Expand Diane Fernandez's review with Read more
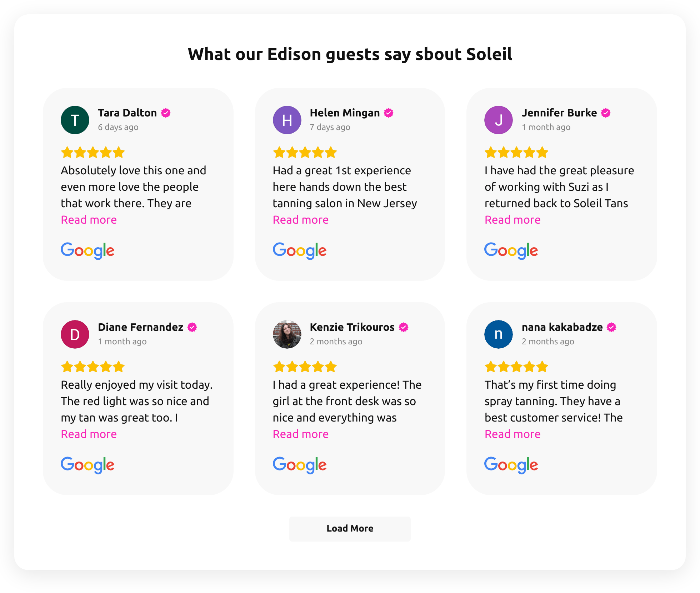The width and height of the screenshot is (700, 593). 89,434
